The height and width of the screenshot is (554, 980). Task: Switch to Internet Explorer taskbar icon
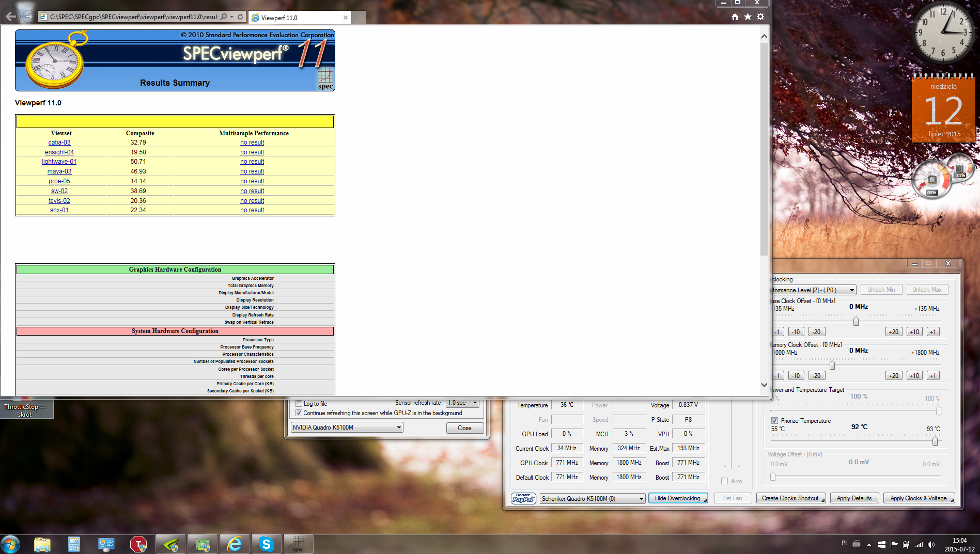[235, 544]
